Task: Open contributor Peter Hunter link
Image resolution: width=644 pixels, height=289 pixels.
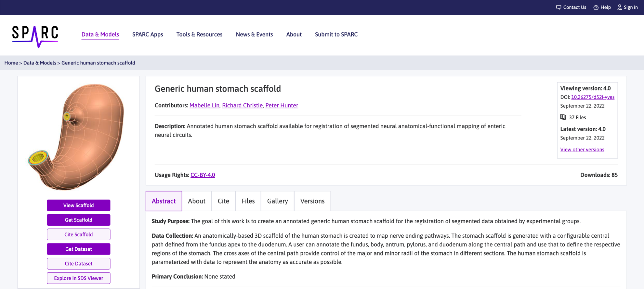Action: tap(282, 105)
